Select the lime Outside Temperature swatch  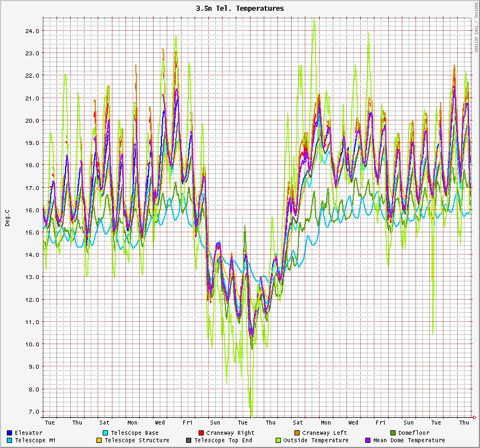(279, 441)
